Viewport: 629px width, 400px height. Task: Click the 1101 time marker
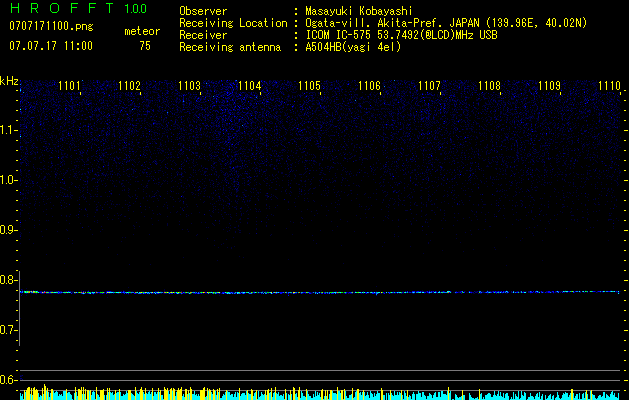[69, 86]
